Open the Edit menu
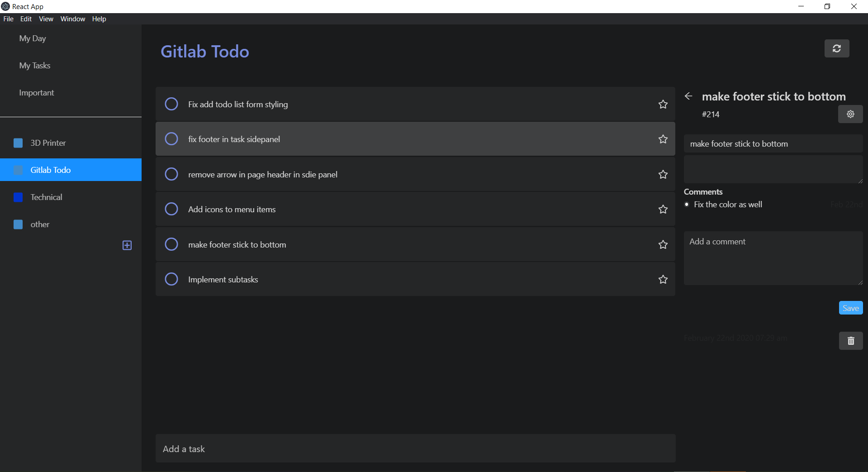The image size is (868, 472). 26,19
